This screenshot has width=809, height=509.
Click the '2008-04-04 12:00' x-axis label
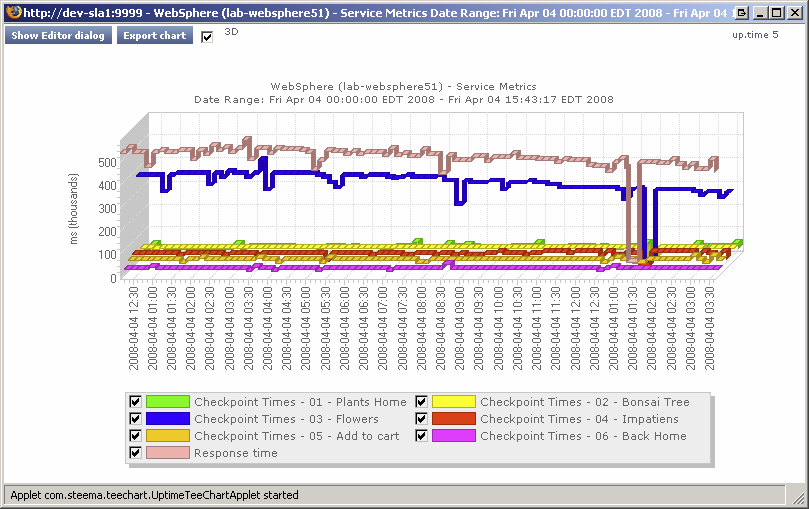pos(575,329)
